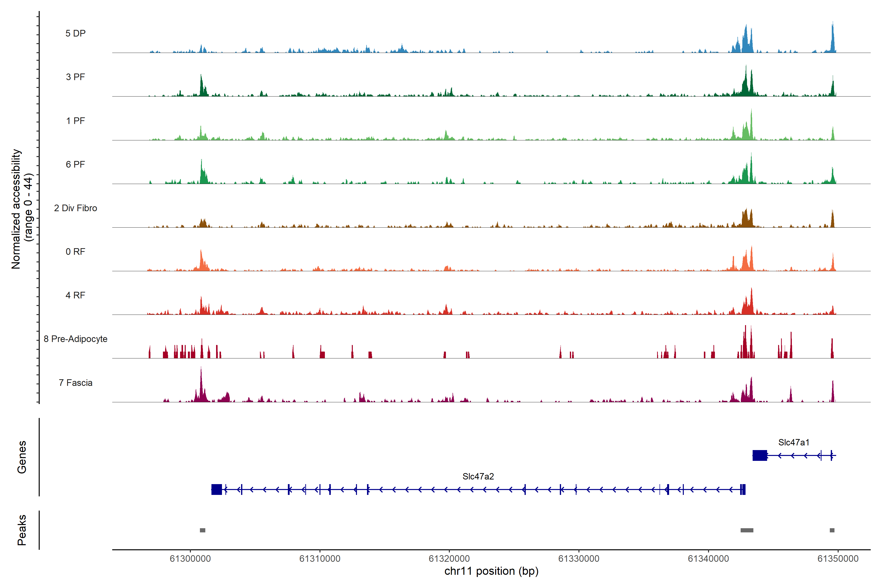Click the Slc47a2 leftmost exon block
The image size is (882, 588).
click(x=216, y=489)
